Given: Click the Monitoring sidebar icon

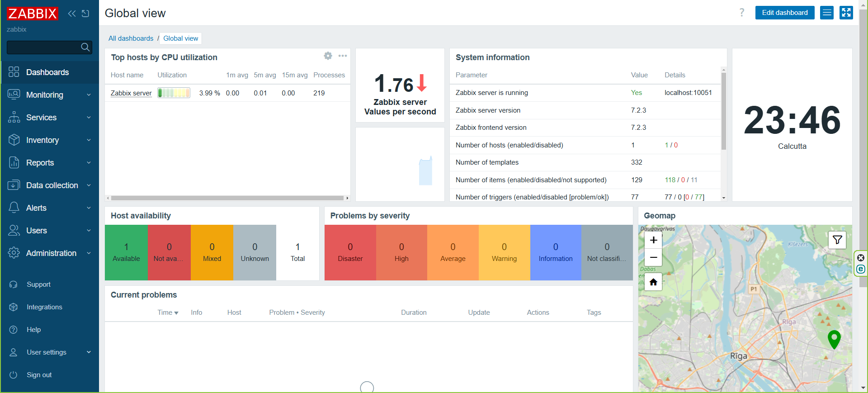Looking at the screenshot, I should tap(14, 95).
